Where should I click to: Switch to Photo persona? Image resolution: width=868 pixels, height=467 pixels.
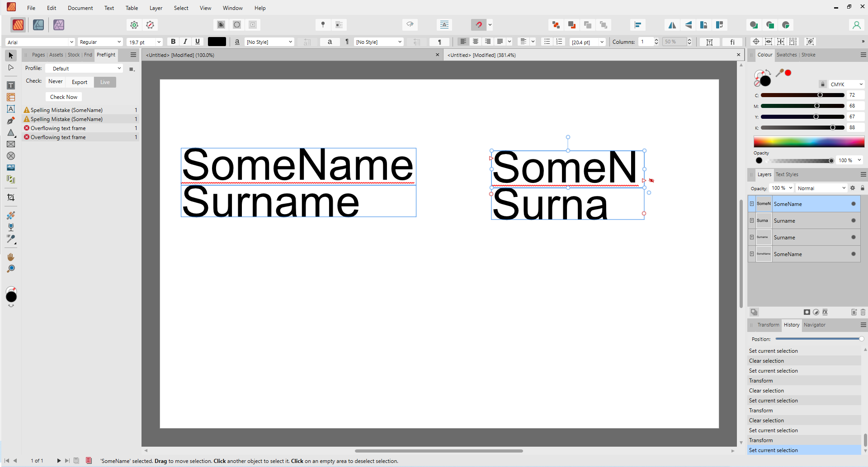59,25
